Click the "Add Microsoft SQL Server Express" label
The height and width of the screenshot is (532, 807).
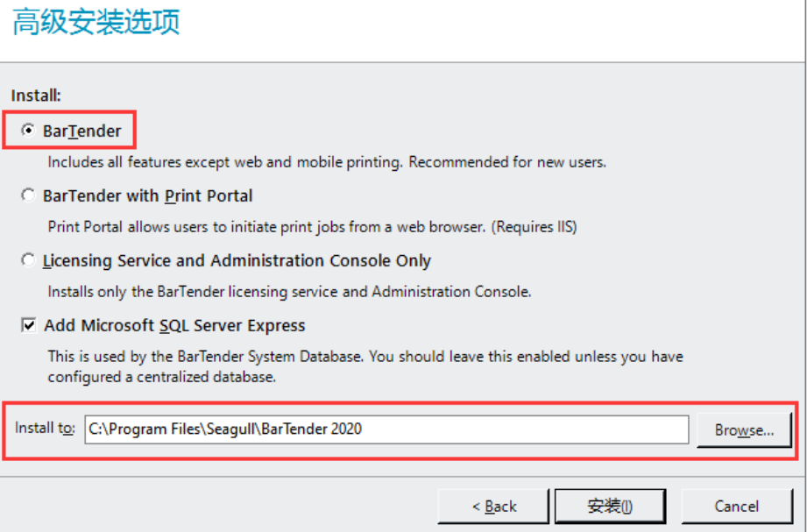[x=174, y=325]
